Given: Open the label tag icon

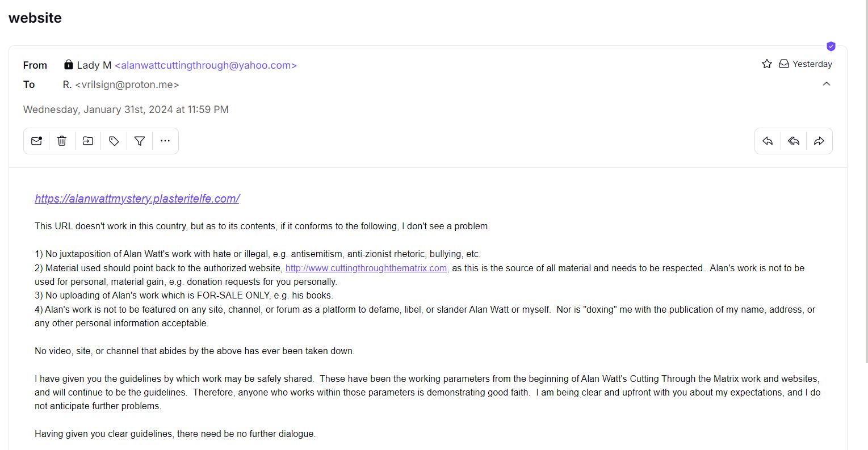Looking at the screenshot, I should click(x=114, y=141).
